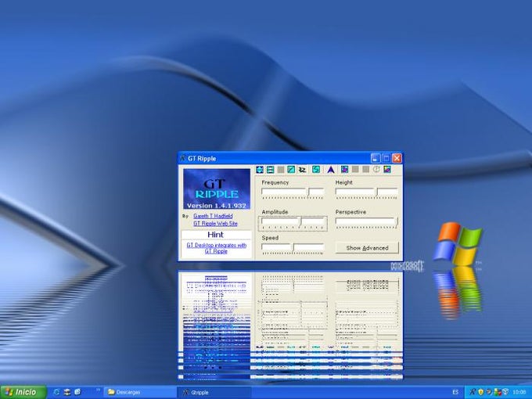Click the Internet Explorer quick launch icon
532x399 pixels.
pos(56,392)
